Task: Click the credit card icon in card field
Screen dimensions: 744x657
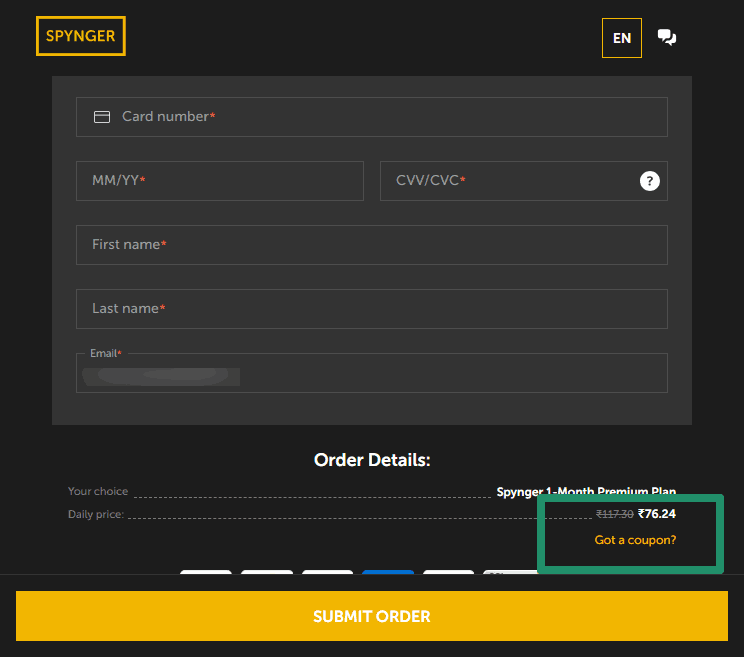Action: [x=102, y=117]
